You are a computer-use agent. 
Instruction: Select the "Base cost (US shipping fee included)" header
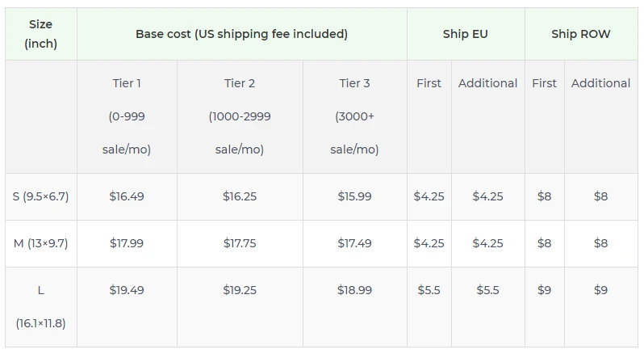point(241,34)
